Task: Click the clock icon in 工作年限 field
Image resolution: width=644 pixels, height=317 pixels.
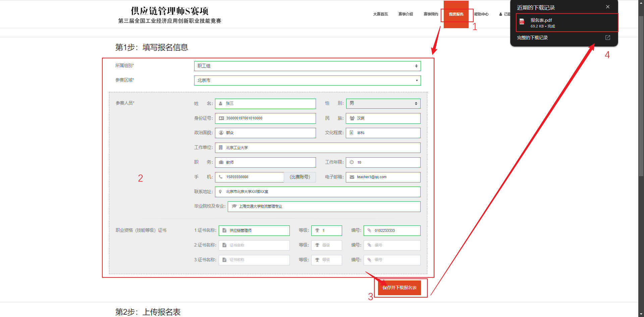Action: [x=352, y=162]
